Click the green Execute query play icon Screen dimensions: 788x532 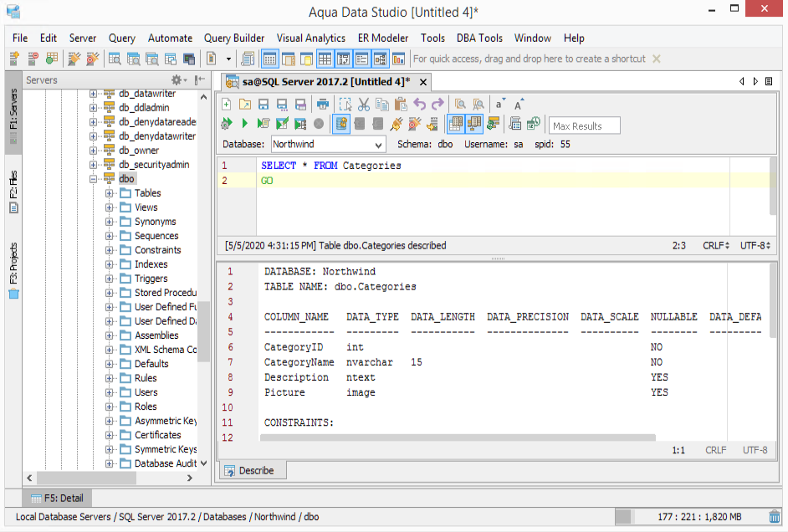[245, 124]
